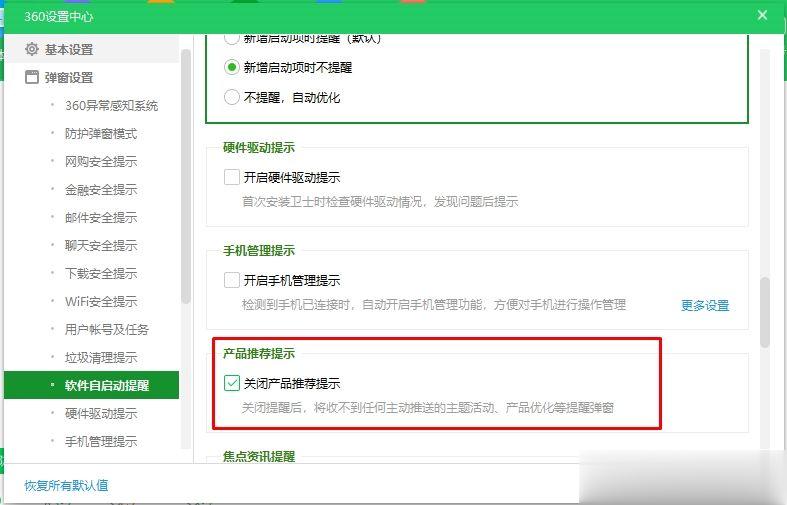This screenshot has height=505, width=787.
Task: Select 防护弹窗模式 in sidebar
Action: (101, 134)
